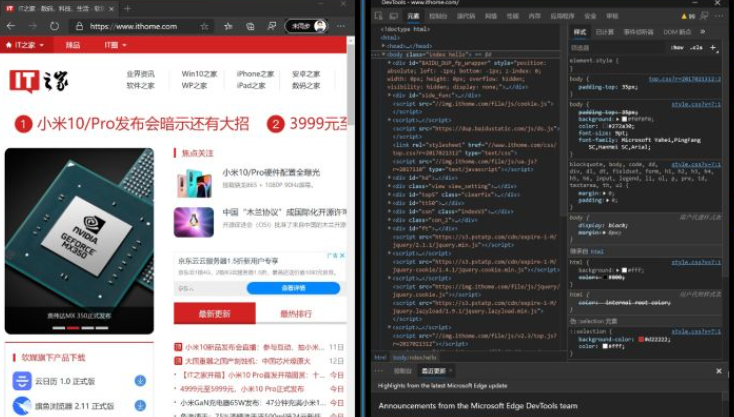Image resolution: width=734 pixels, height=417 pixels.
Task: Toggle the .cls class editor
Action: click(696, 48)
